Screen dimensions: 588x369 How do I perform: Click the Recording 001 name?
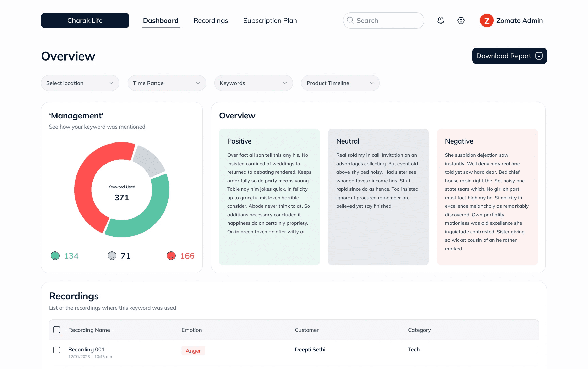point(86,349)
